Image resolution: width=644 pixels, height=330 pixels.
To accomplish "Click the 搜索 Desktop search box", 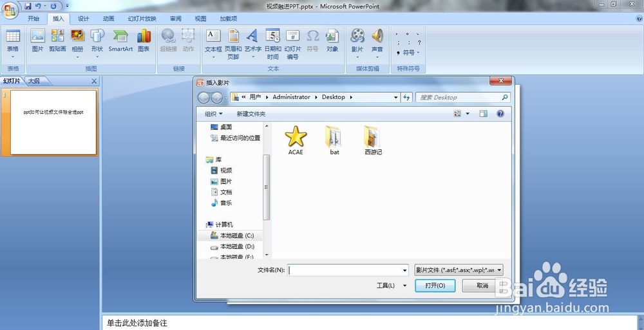I will coord(462,97).
